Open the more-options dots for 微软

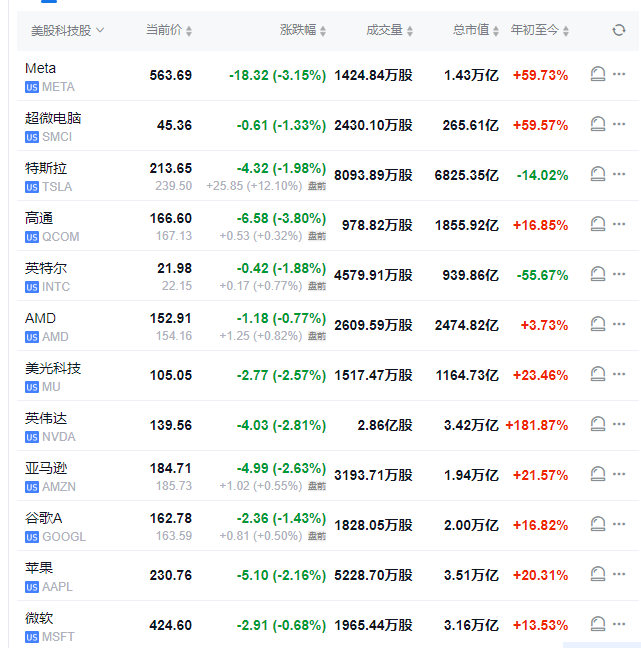pos(619,624)
